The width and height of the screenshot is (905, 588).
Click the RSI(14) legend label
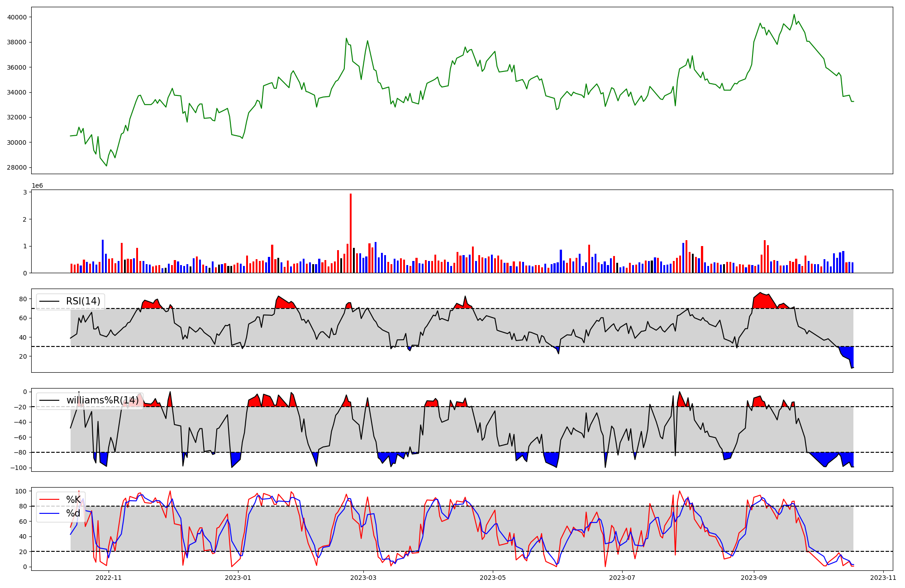[83, 301]
